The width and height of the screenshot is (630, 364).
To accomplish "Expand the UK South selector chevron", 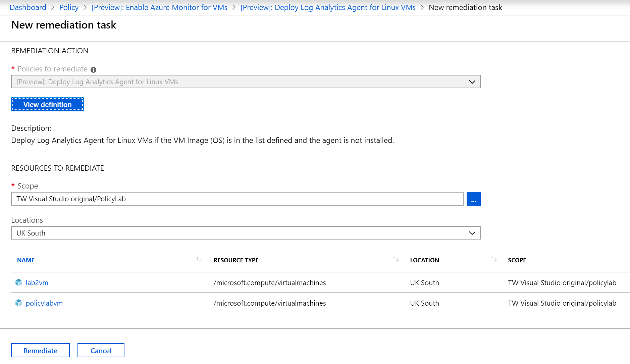I will [472, 233].
